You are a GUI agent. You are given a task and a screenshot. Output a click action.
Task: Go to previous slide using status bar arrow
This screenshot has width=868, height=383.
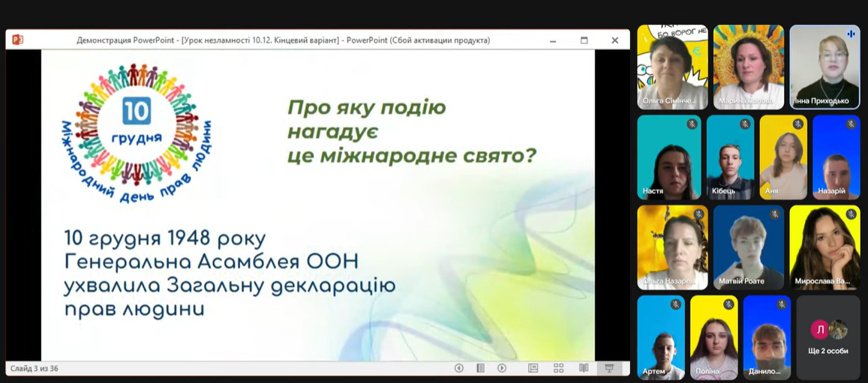click(459, 368)
